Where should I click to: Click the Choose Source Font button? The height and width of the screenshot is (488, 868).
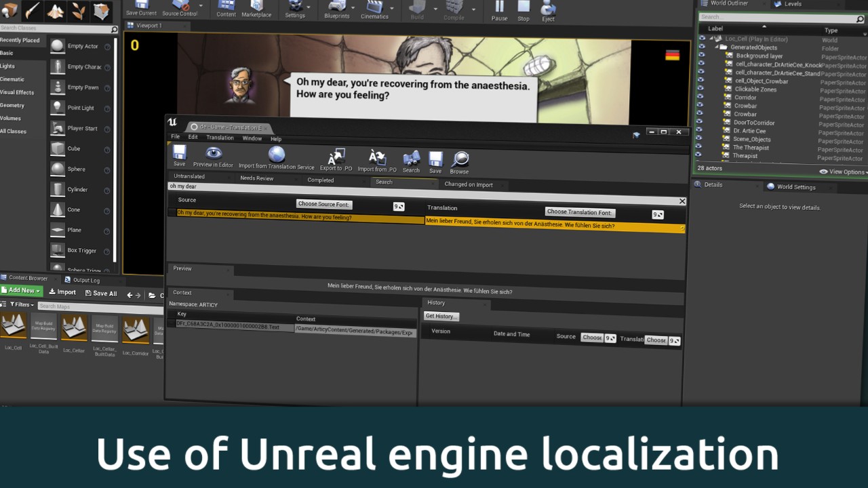pyautogui.click(x=324, y=204)
